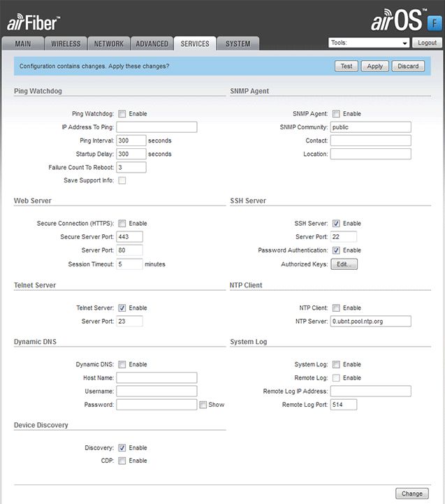Click the airOS logo icon
The image size is (445, 504).
[405, 20]
